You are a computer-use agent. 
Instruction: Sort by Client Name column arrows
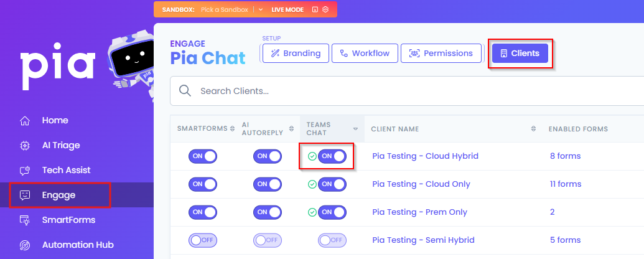533,129
